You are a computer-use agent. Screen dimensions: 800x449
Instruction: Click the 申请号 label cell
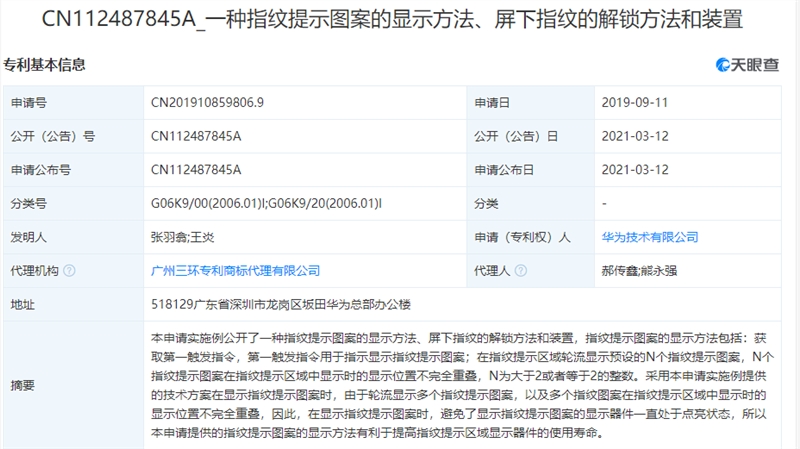point(73,103)
